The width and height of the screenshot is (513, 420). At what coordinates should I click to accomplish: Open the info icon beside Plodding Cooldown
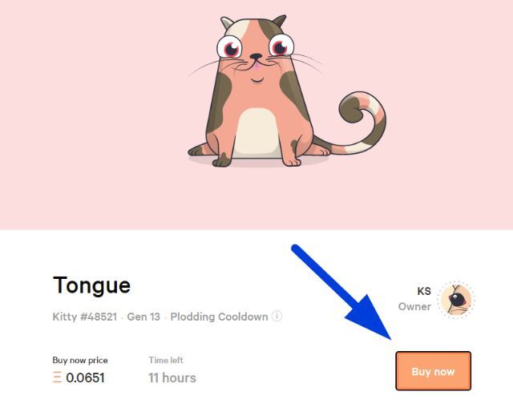[277, 317]
